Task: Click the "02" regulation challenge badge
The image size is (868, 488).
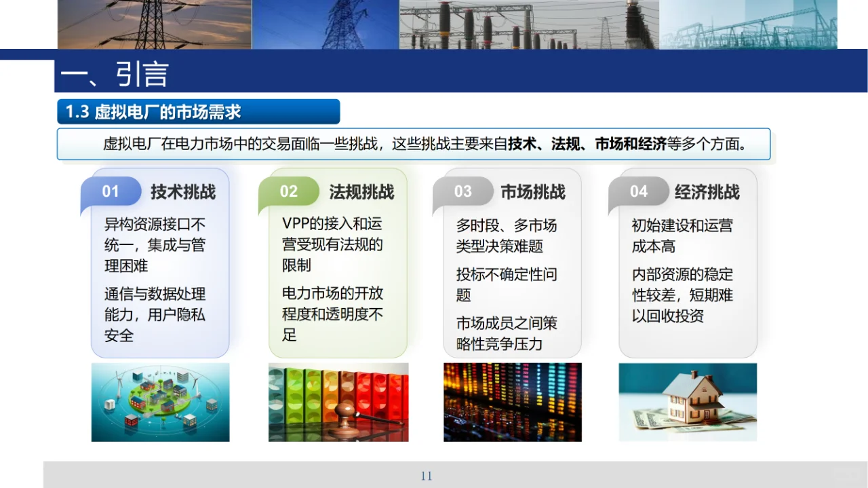Action: click(289, 191)
